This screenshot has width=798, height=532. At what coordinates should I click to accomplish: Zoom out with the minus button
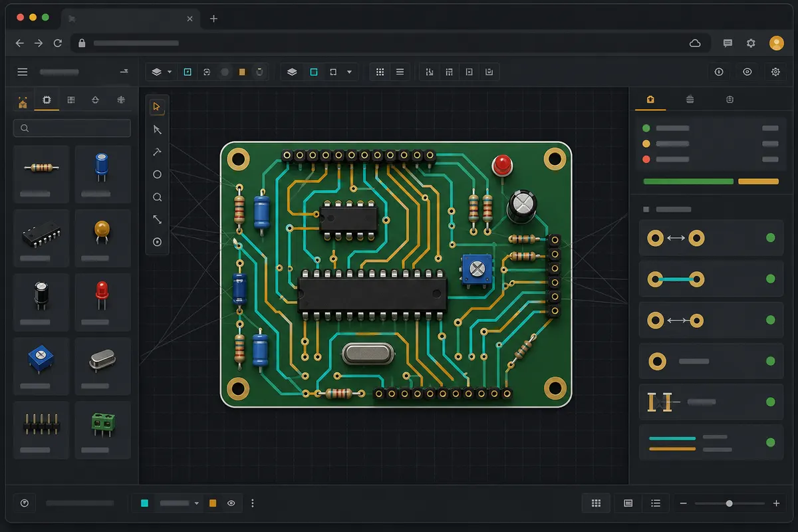point(683,503)
